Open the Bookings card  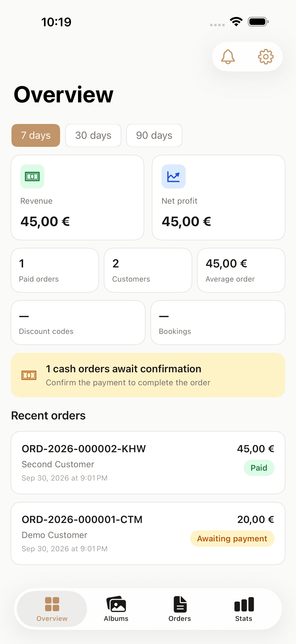click(x=218, y=322)
